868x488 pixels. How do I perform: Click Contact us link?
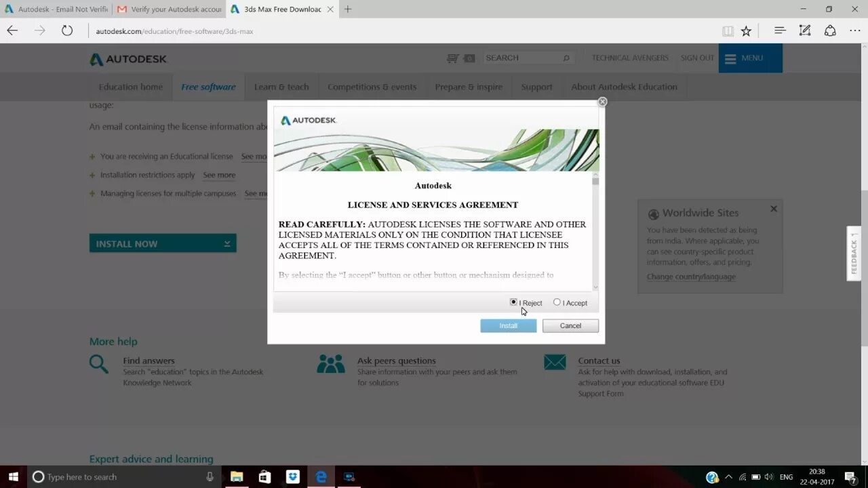pyautogui.click(x=599, y=361)
